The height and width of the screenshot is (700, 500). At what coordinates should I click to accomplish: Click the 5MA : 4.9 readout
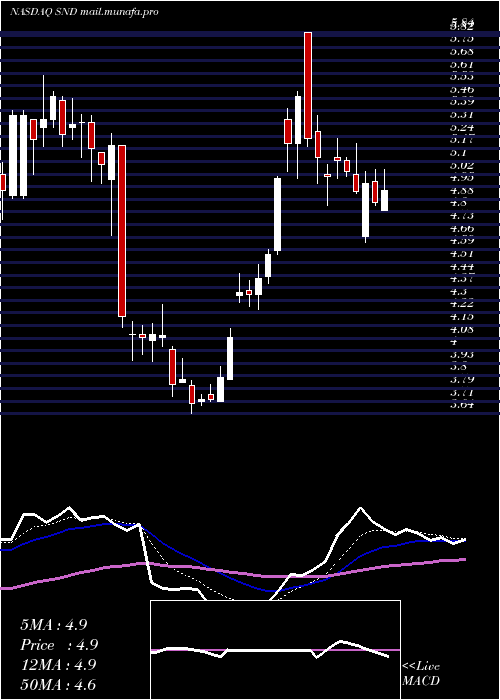[53, 625]
